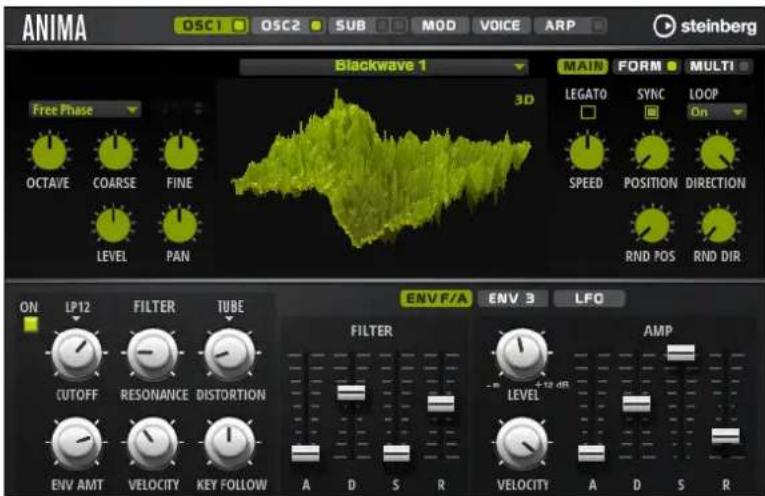Open the MOD tab
This screenshot has width=765, height=496.
[x=439, y=25]
